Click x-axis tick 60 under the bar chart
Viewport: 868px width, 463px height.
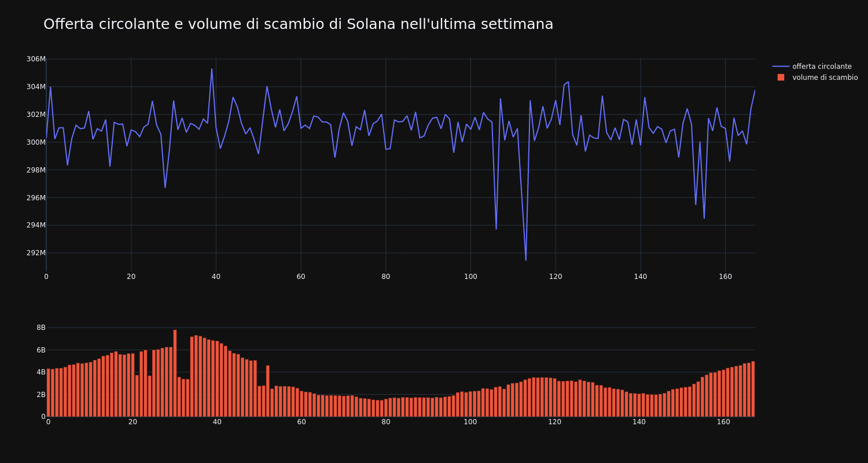pyautogui.click(x=301, y=422)
